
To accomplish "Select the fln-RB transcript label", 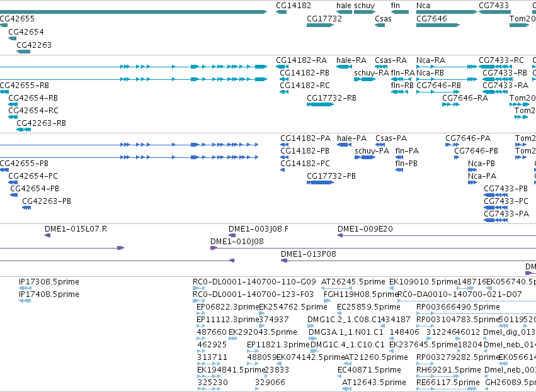I will pyautogui.click(x=402, y=86).
